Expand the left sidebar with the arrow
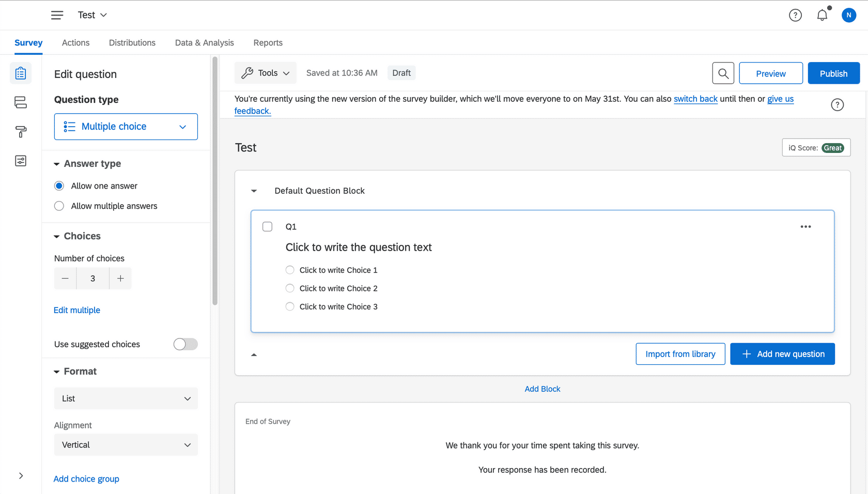868x494 pixels. pos(21,476)
